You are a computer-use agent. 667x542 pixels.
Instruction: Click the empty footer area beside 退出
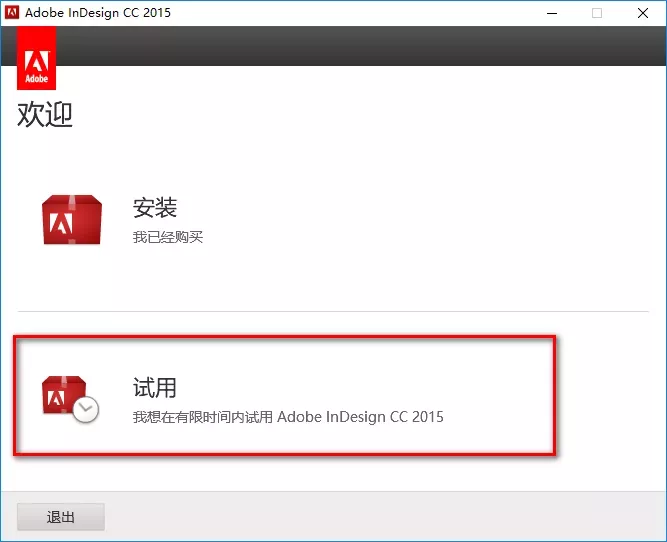380,517
